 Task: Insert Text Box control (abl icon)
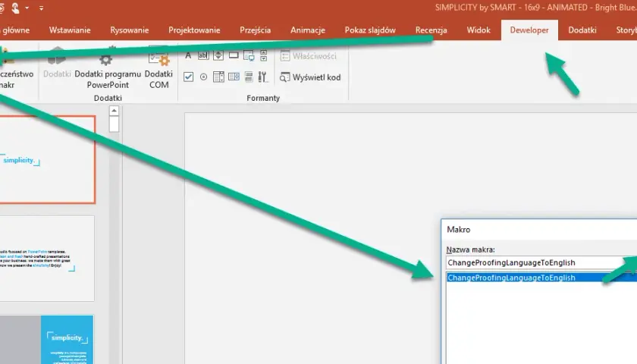[203, 55]
